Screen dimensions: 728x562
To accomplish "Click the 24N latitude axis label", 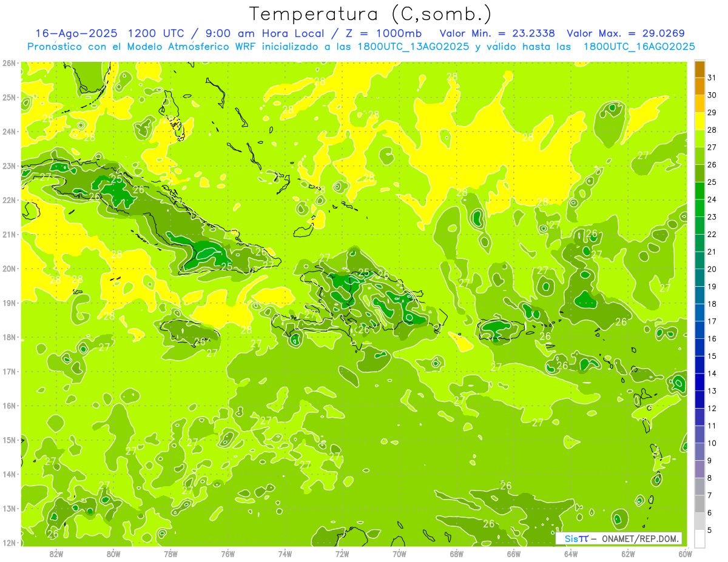I will (x=9, y=132).
